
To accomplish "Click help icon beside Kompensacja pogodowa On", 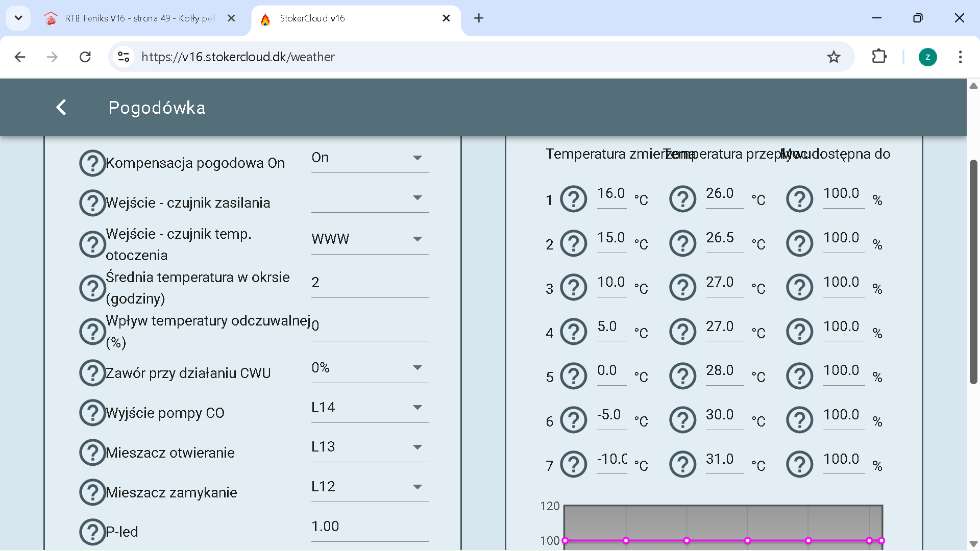I will click(92, 163).
